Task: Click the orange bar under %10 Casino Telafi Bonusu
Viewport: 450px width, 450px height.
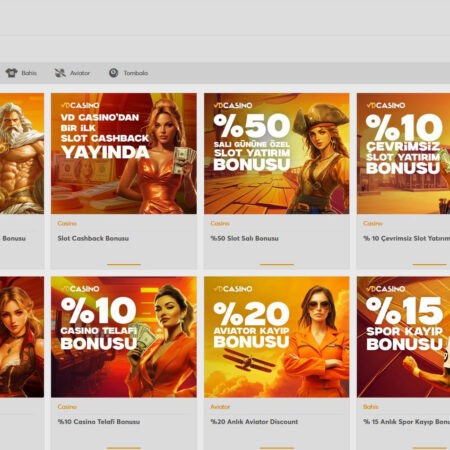Action: point(124,448)
